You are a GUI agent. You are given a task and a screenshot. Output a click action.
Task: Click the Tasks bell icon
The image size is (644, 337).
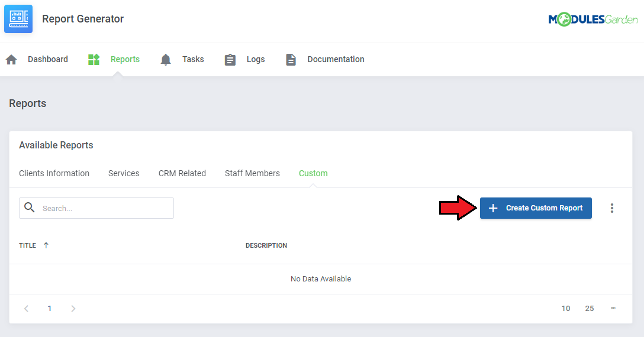(x=166, y=60)
